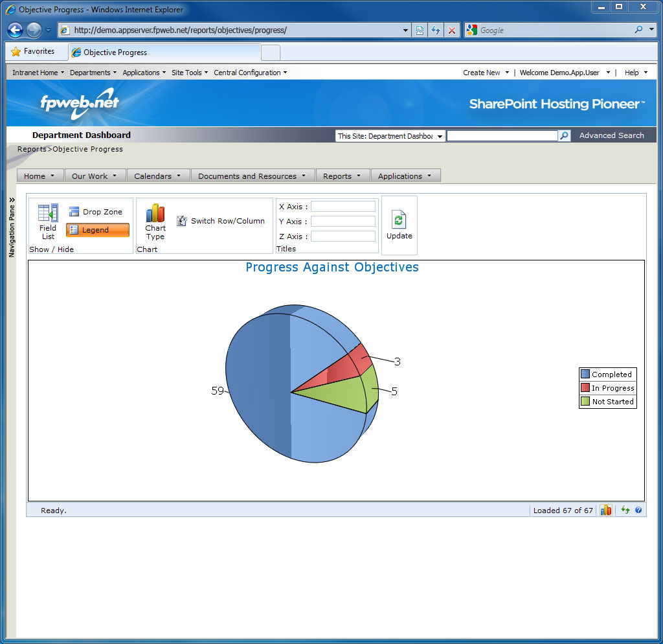This screenshot has height=644, width=663.
Task: Click the search magnifier icon
Action: (565, 135)
